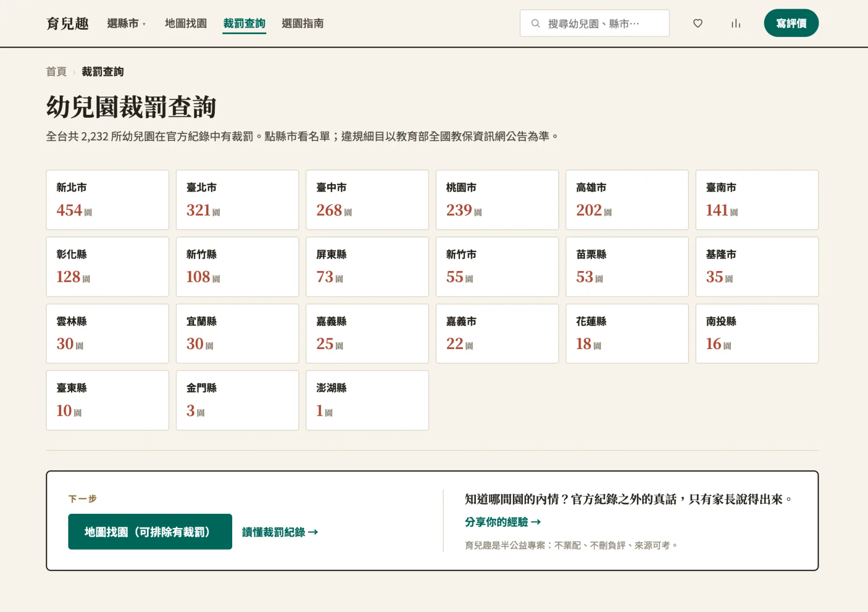
Task: Open the 彰化縣 128 園 card
Action: pos(107,267)
